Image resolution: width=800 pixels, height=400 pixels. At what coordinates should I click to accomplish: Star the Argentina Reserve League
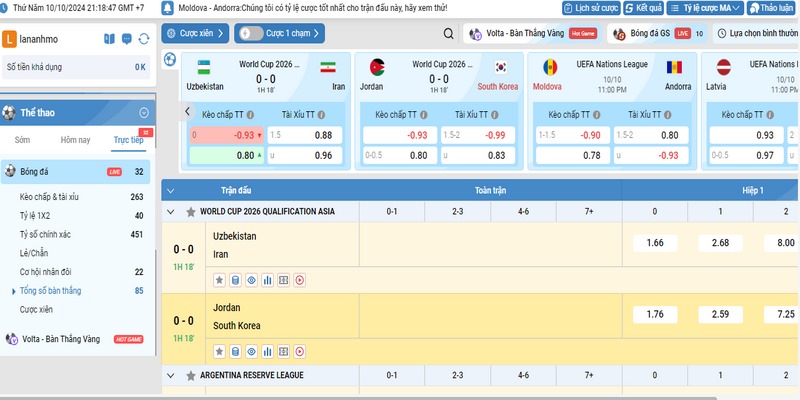click(x=191, y=376)
